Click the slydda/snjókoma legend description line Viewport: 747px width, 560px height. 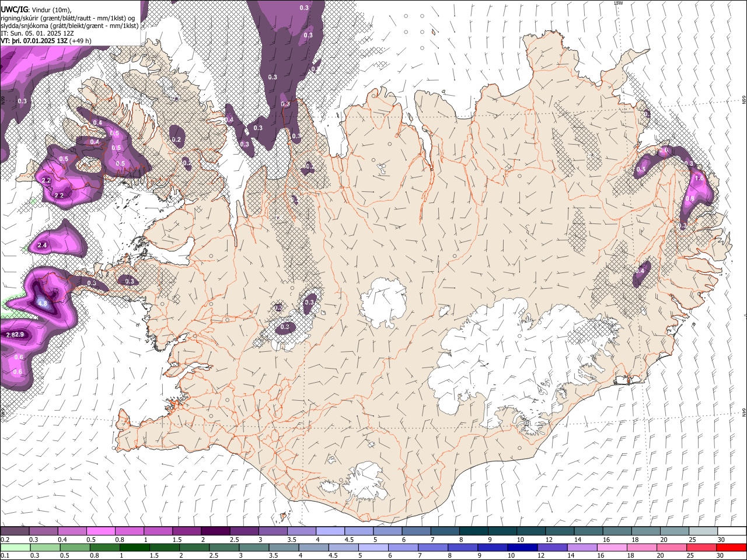pos(69,26)
